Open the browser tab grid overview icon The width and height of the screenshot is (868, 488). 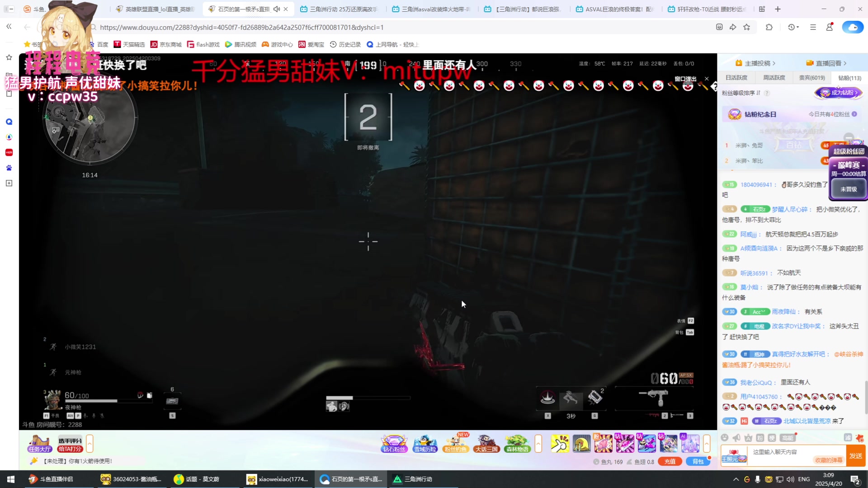(x=762, y=9)
